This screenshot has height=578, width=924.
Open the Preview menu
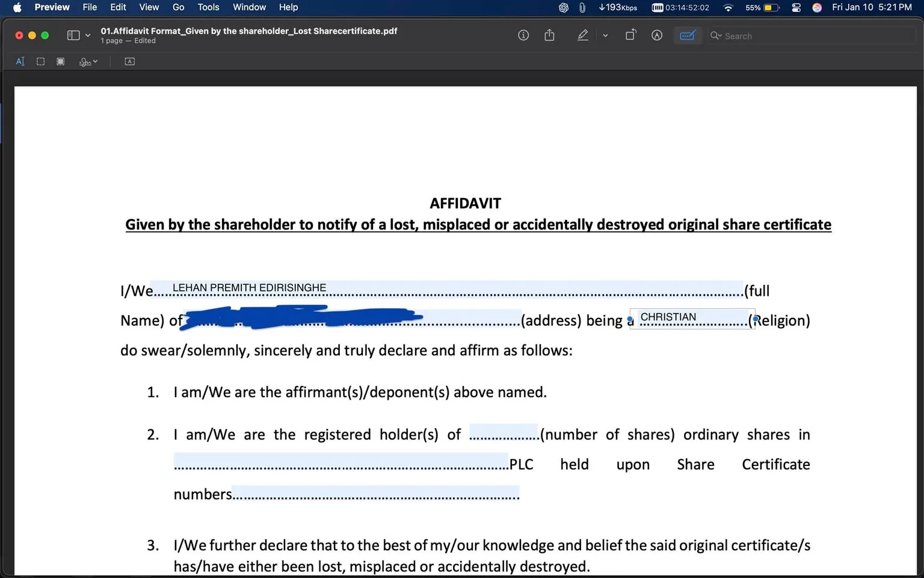[x=52, y=7]
